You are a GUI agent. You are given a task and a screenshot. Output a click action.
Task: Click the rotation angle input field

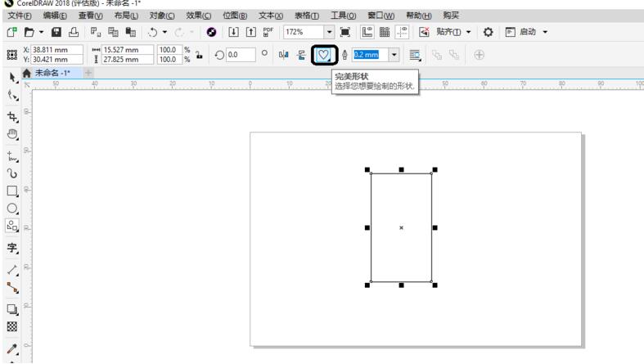pyautogui.click(x=240, y=55)
